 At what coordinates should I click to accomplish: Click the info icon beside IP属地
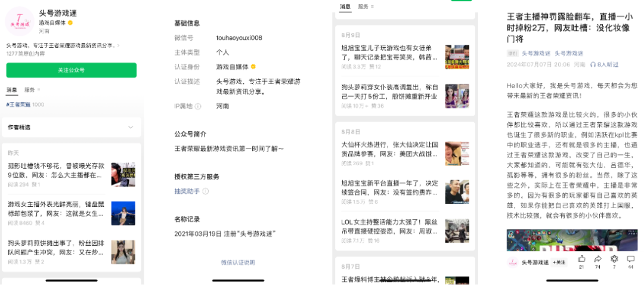(x=198, y=106)
